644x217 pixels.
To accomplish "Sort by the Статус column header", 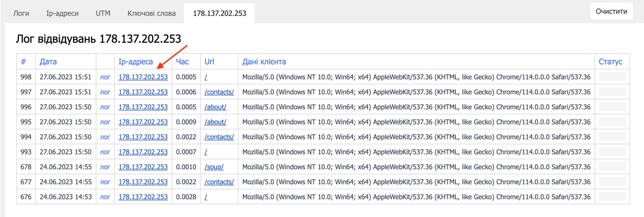I will click(610, 62).
